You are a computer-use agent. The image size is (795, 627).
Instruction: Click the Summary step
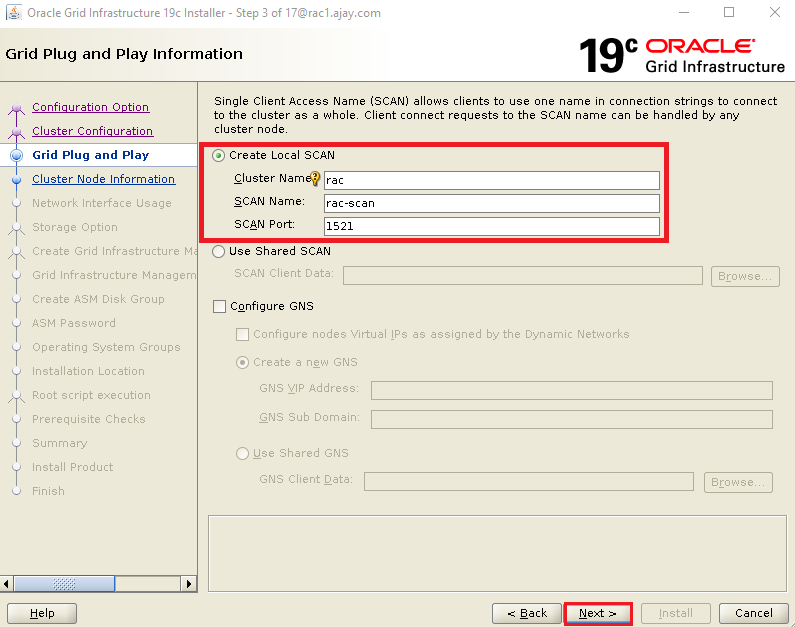pyautogui.click(x=60, y=443)
